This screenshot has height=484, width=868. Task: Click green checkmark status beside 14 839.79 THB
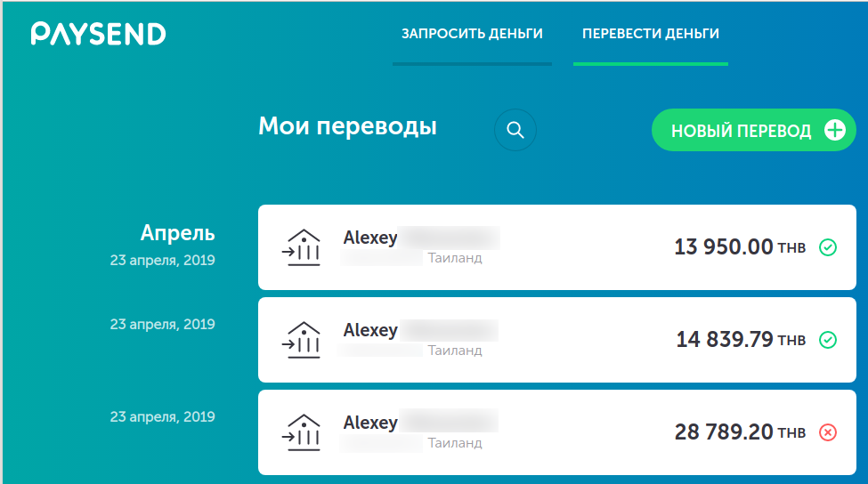click(827, 340)
